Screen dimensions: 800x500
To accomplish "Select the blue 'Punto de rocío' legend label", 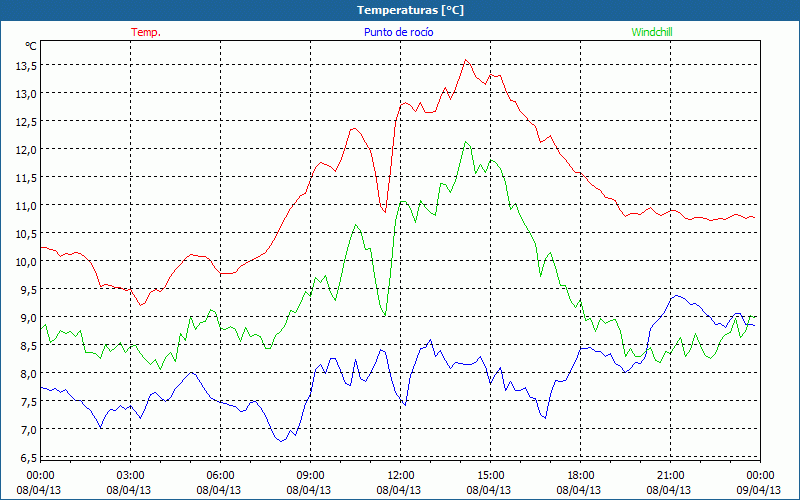I will pyautogui.click(x=398, y=32).
